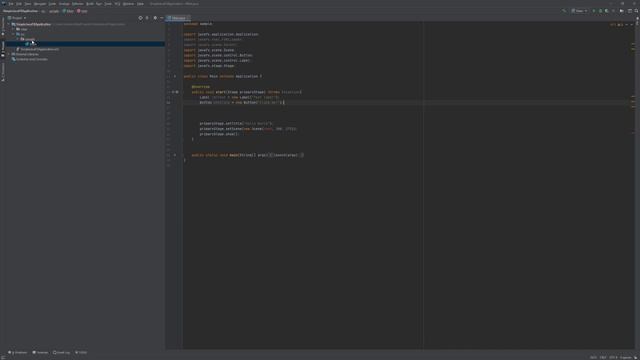Viewport: 640px width, 360px height.
Task: Switch to the Main.java editor tab
Action: [178, 18]
